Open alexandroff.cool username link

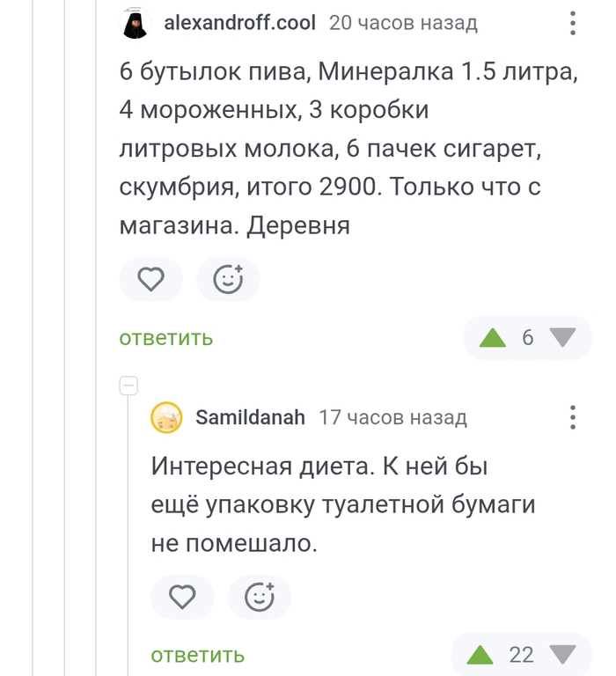coord(239,23)
